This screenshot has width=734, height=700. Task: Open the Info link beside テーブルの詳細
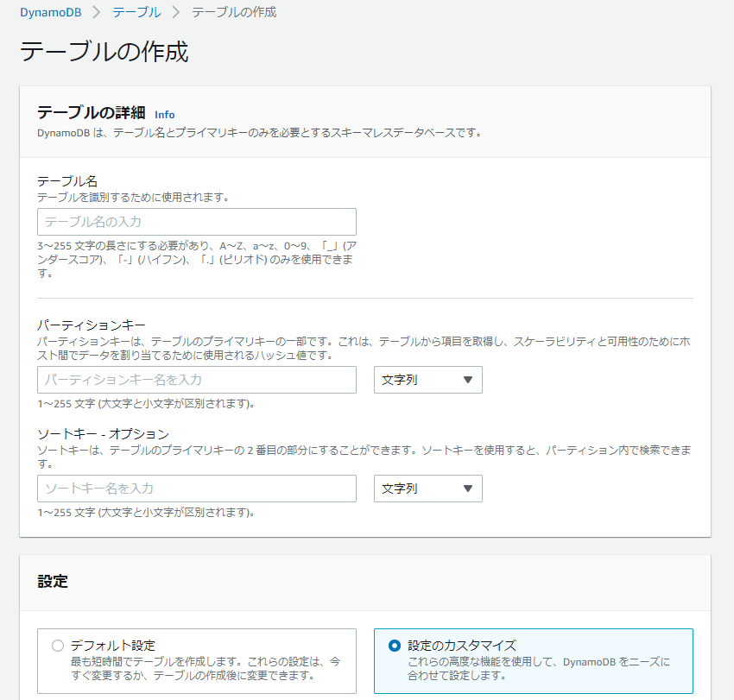[x=164, y=115]
